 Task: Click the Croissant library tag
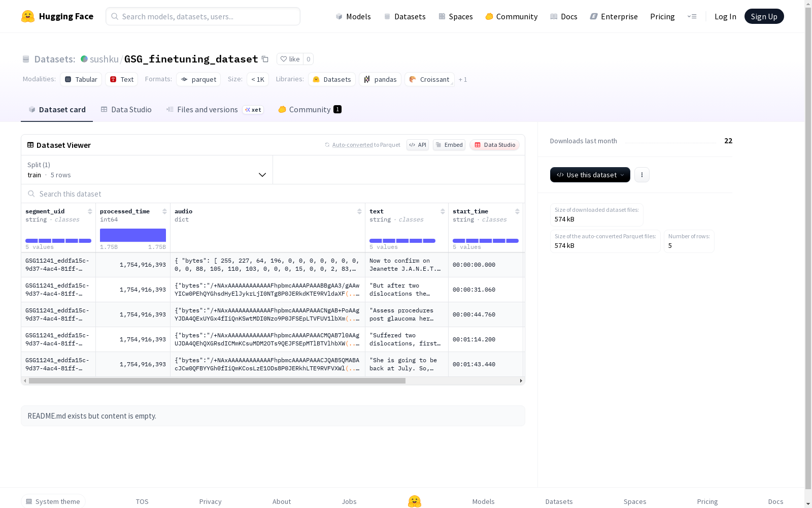429,79
